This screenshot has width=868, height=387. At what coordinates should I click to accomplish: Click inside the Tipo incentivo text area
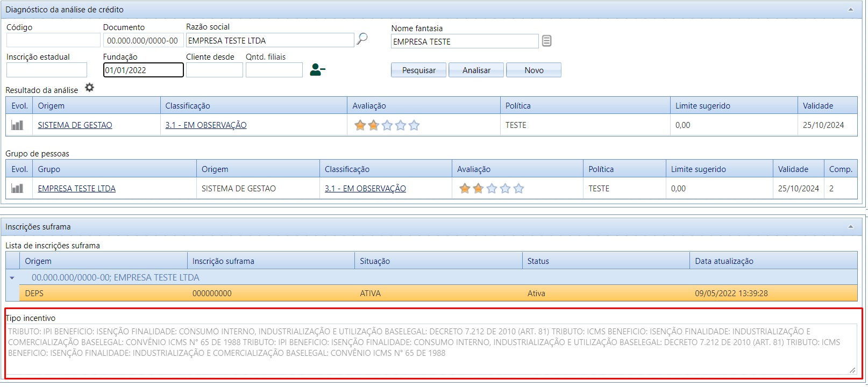432,349
